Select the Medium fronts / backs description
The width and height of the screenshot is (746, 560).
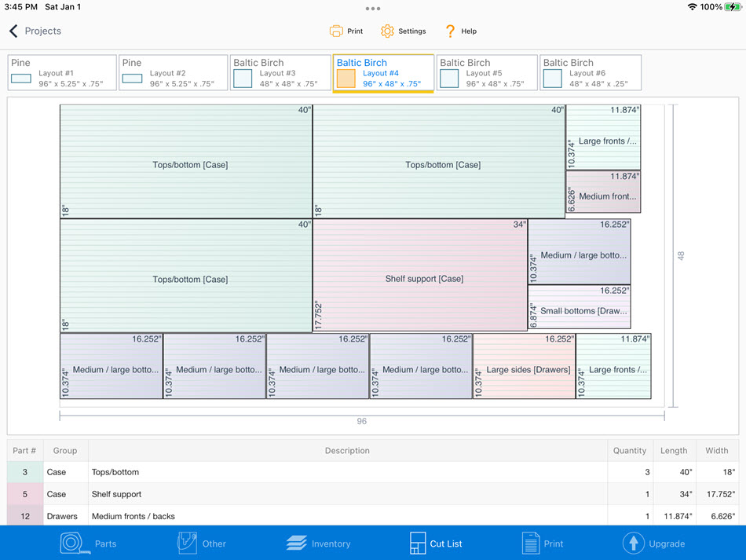(x=347, y=516)
